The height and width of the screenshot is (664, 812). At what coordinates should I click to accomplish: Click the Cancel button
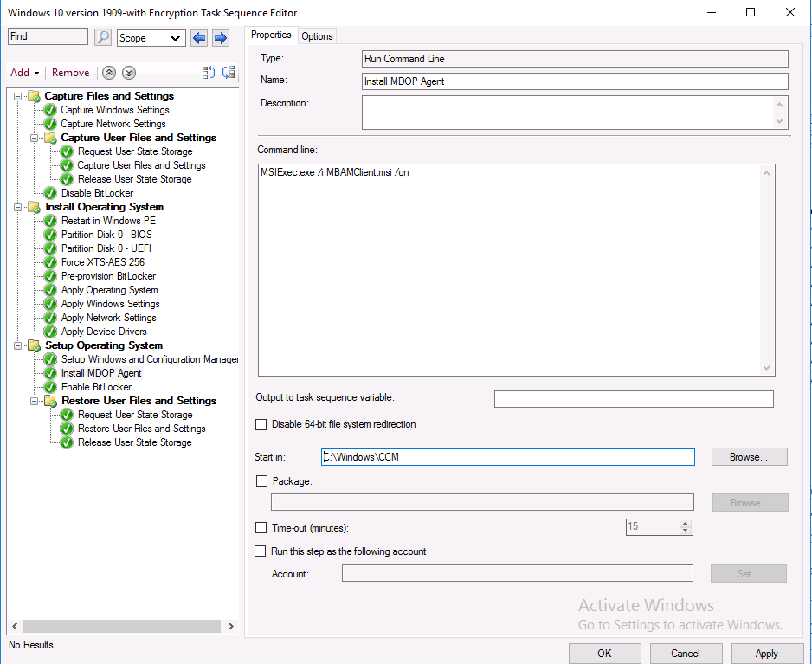tap(686, 653)
